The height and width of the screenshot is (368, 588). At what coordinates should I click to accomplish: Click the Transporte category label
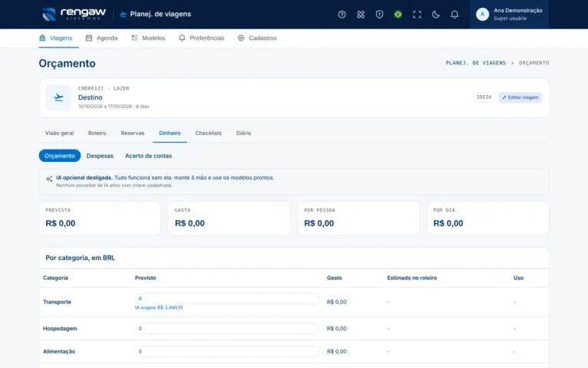click(57, 302)
